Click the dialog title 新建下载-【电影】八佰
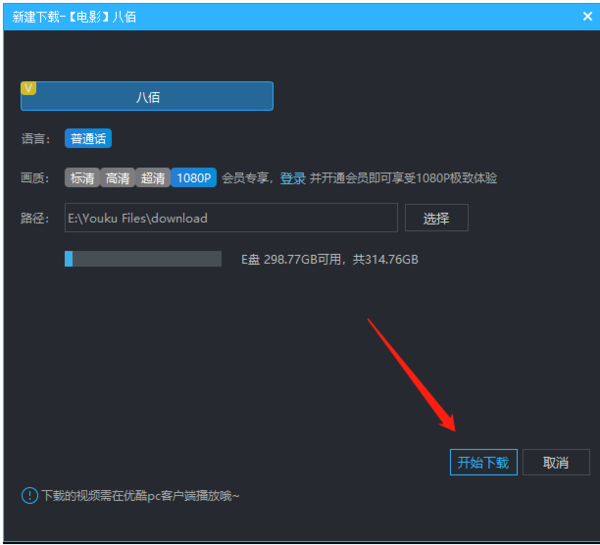This screenshot has width=600, height=545. (74, 17)
